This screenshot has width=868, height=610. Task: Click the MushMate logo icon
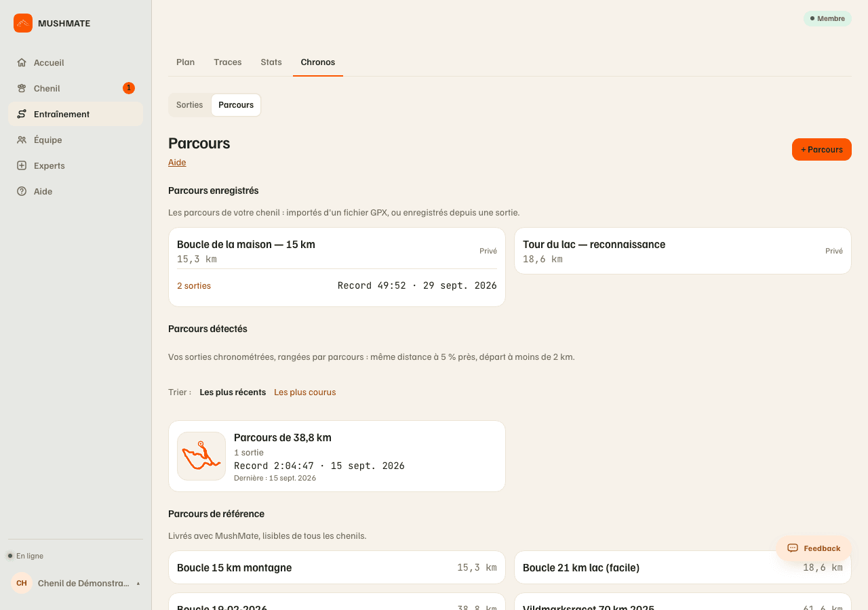(23, 23)
